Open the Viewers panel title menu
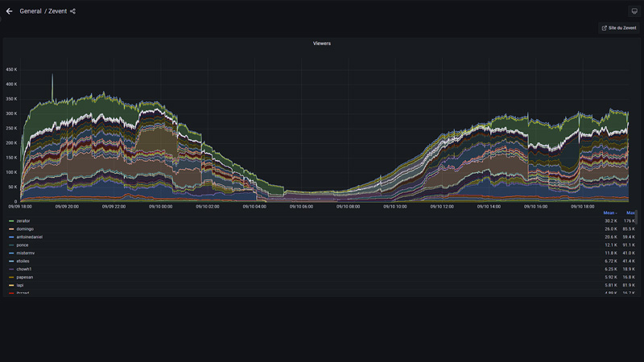 pos(321,43)
